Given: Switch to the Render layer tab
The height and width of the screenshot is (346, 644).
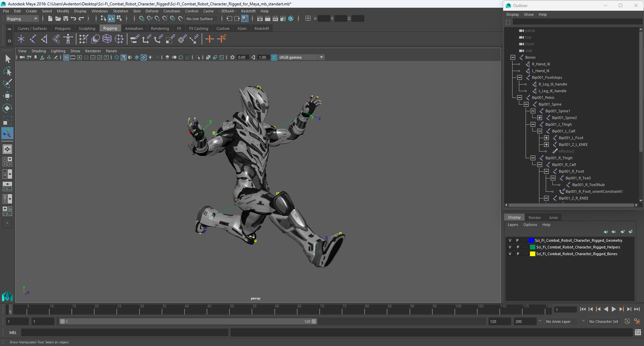Looking at the screenshot, I should [535, 218].
